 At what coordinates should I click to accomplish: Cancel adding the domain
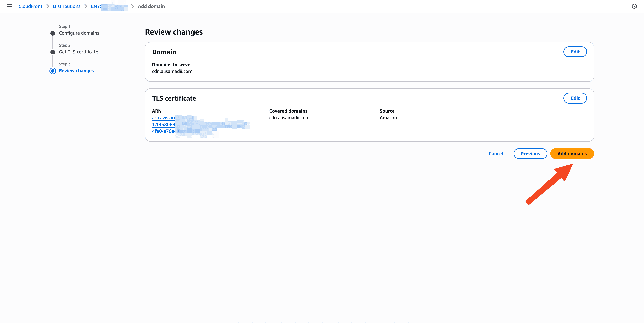click(x=496, y=154)
